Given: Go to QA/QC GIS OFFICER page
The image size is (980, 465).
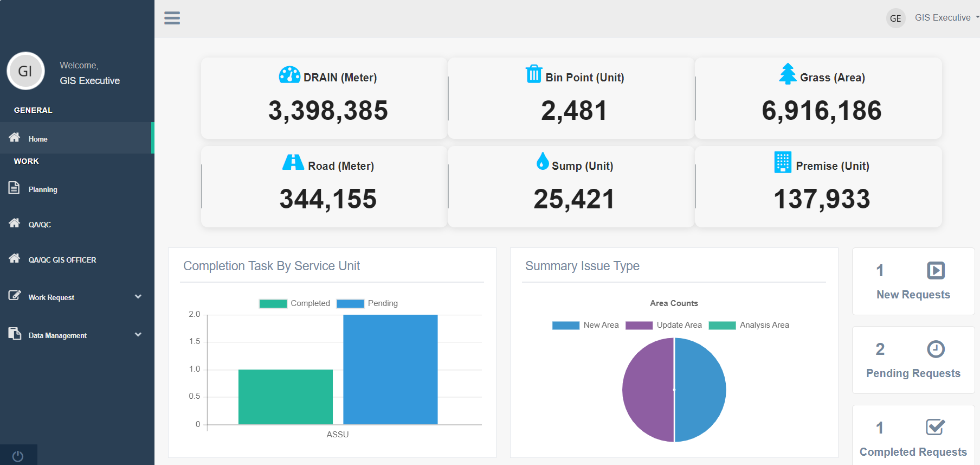Looking at the screenshot, I should coord(62,260).
